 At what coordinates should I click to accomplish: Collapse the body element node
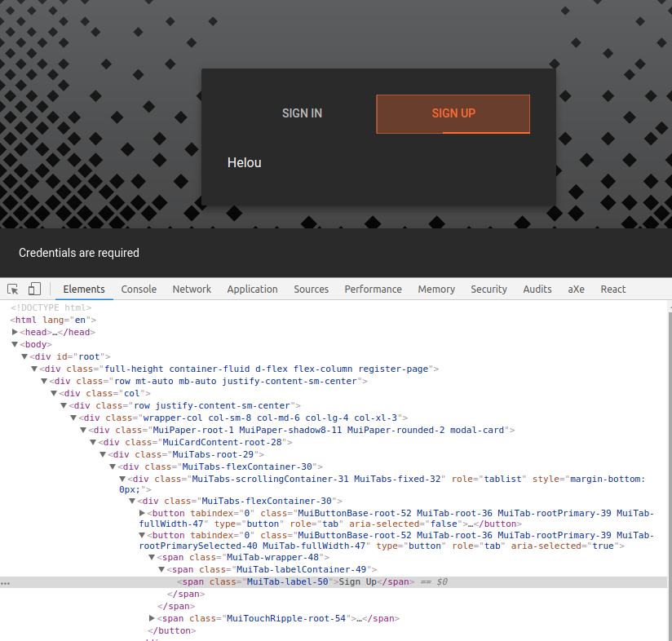point(15,344)
